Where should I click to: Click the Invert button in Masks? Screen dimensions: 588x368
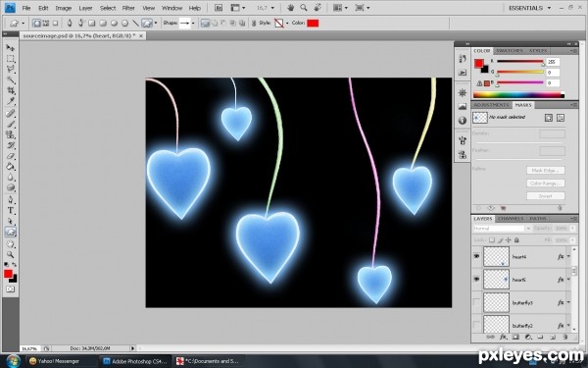(x=545, y=196)
